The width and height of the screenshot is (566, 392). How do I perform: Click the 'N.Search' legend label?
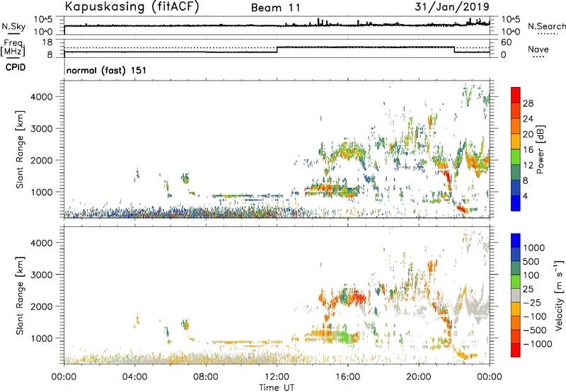click(x=546, y=26)
